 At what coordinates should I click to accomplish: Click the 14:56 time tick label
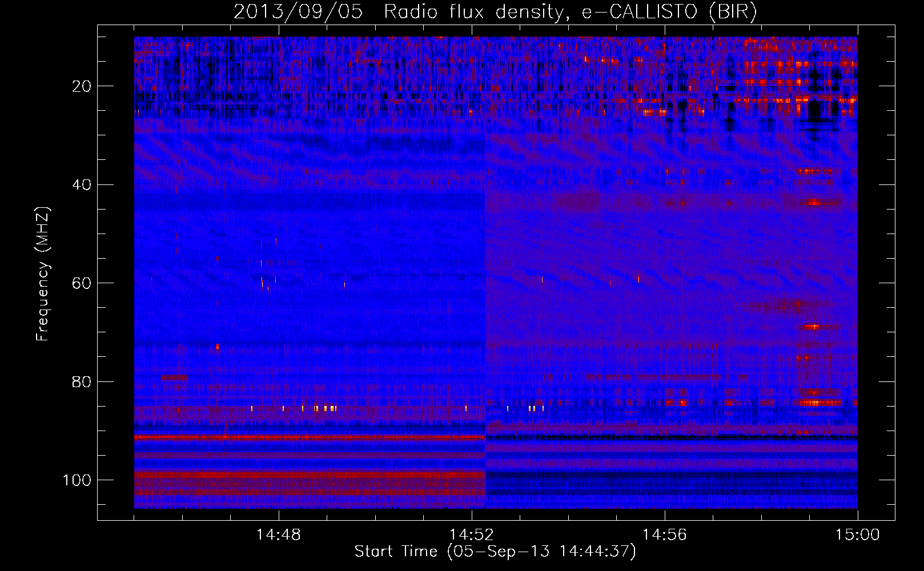pyautogui.click(x=665, y=534)
